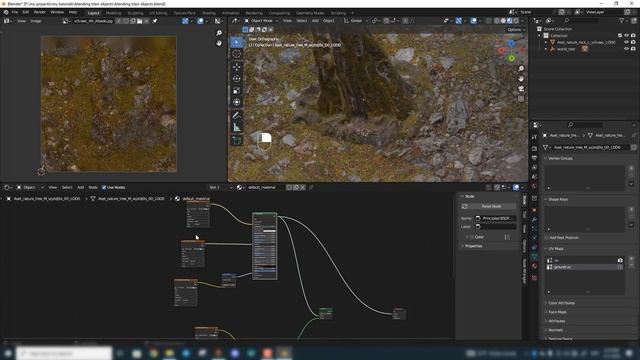Open node editor Add menu
Image resolution: width=640 pixels, height=360 pixels.
click(80, 187)
